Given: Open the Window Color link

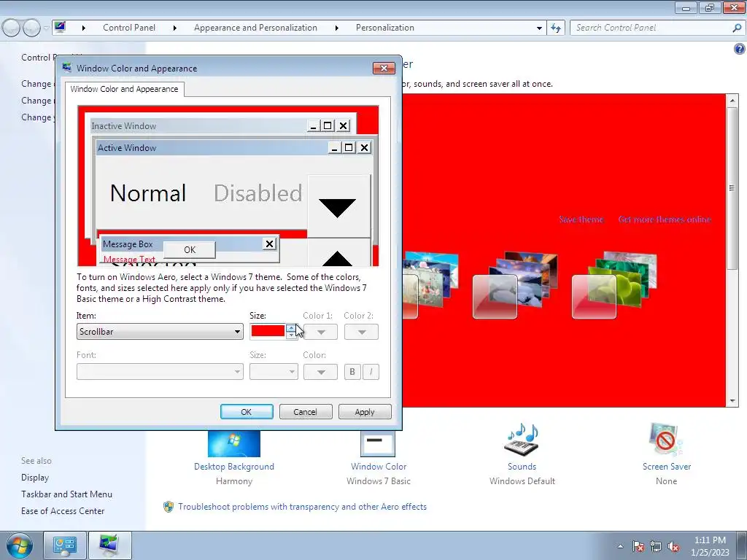Looking at the screenshot, I should [379, 467].
